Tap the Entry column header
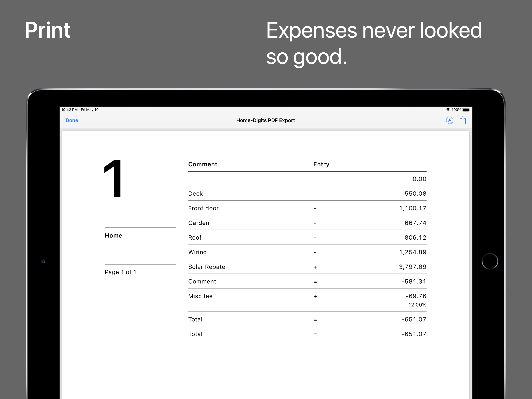 (x=321, y=164)
